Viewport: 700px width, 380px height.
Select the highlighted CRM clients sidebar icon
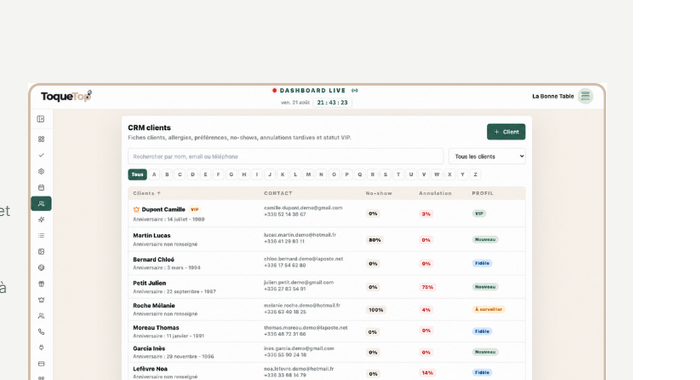41,204
